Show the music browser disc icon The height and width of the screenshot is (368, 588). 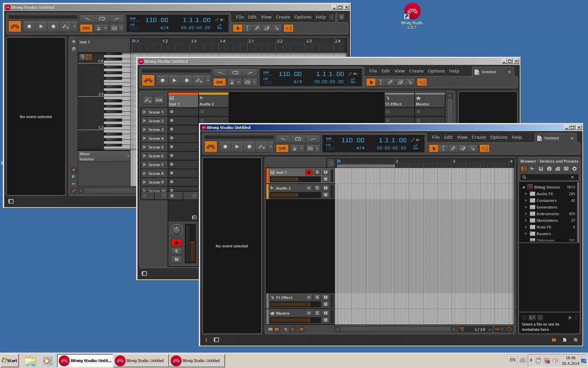(549, 169)
